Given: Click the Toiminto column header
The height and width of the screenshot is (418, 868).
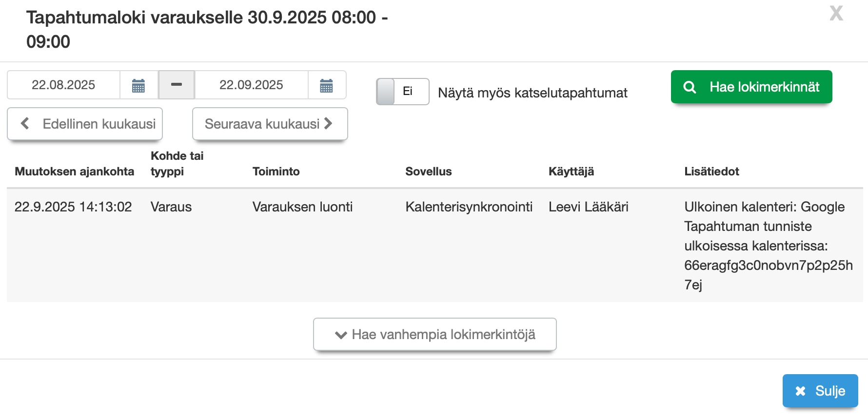Looking at the screenshot, I should pos(276,171).
